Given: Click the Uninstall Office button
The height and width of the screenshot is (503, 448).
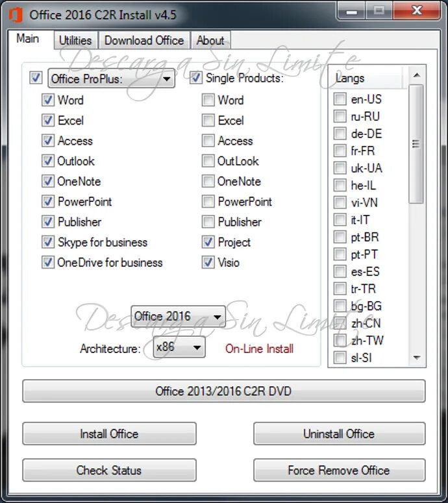Looking at the screenshot, I should pos(339,434).
